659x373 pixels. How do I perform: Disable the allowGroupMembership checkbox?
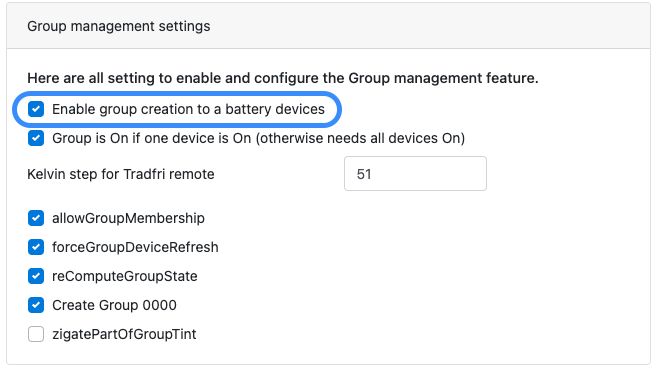(x=36, y=218)
